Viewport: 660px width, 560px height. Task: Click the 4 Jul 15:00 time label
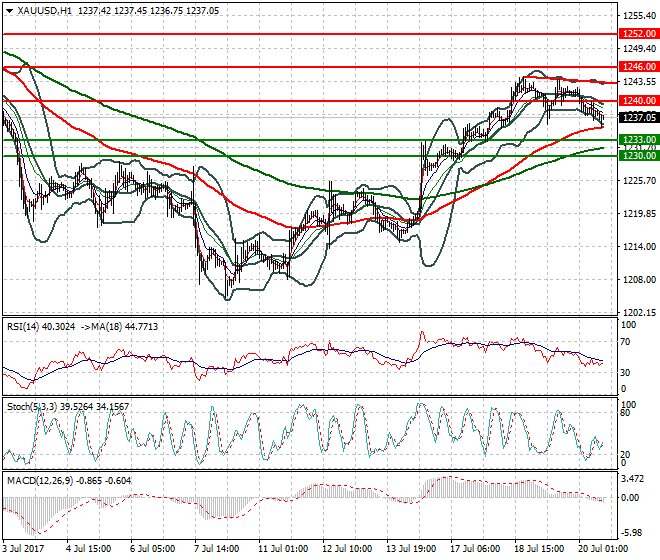(88, 549)
